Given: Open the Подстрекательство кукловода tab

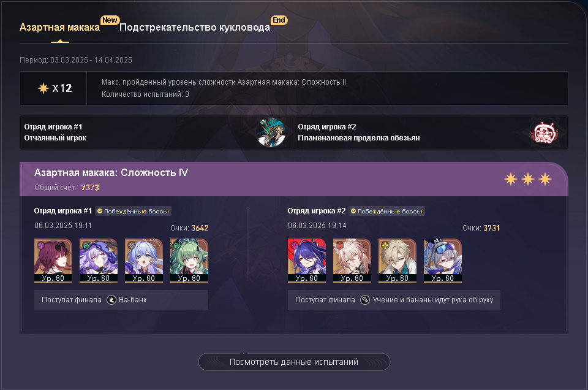Looking at the screenshot, I should pyautogui.click(x=195, y=28).
